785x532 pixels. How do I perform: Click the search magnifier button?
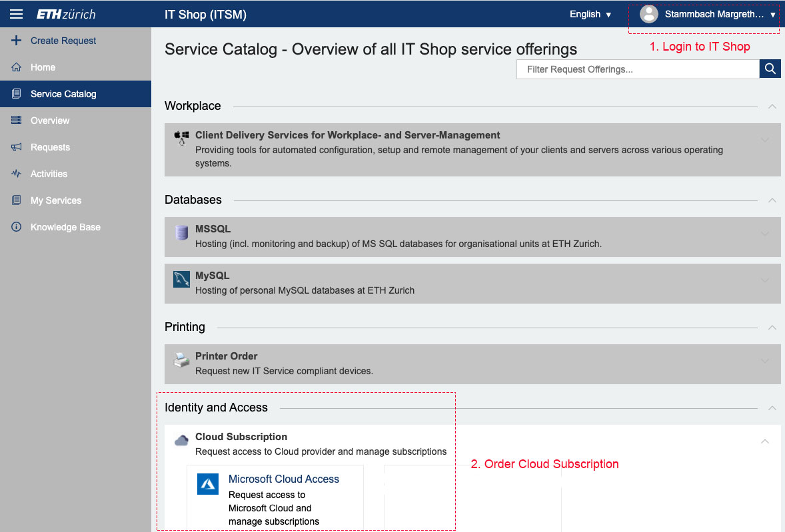click(x=770, y=69)
